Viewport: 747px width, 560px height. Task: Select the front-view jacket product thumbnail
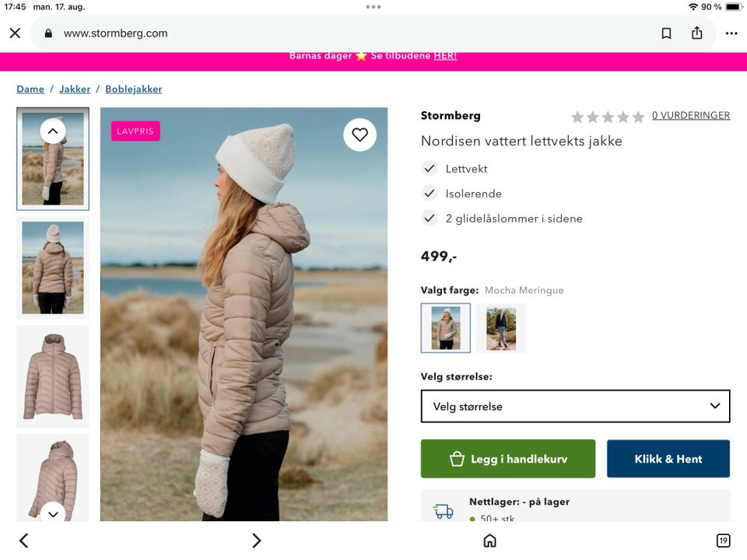(x=53, y=376)
